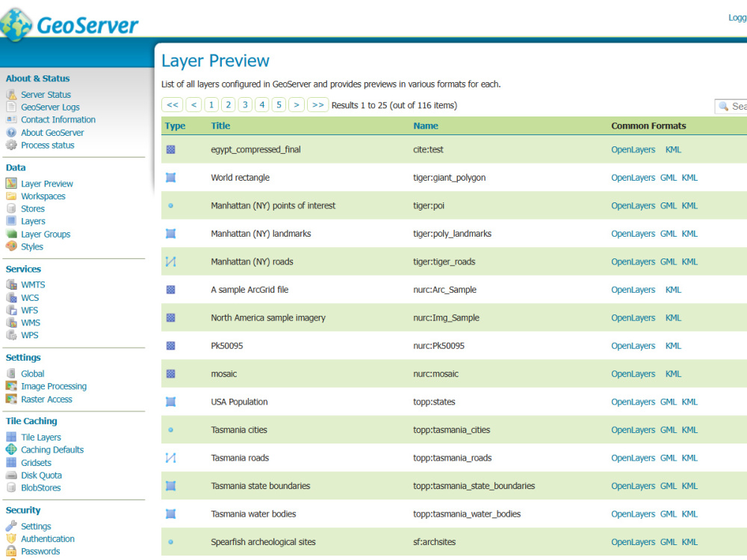747x560 pixels.
Task: Click the GeoServer Logs page icon
Action: (11, 107)
